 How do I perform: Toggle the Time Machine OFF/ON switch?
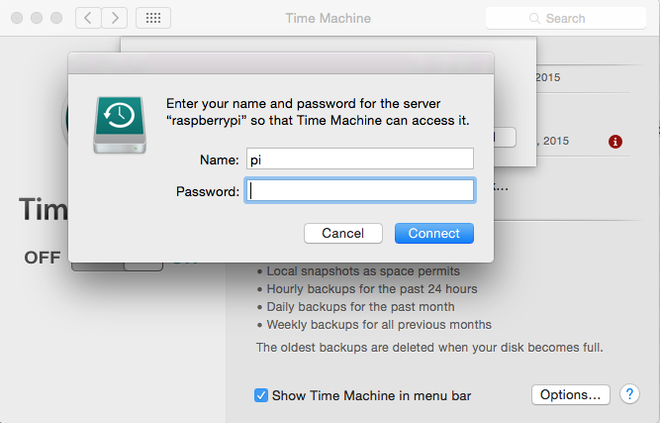pos(117,266)
